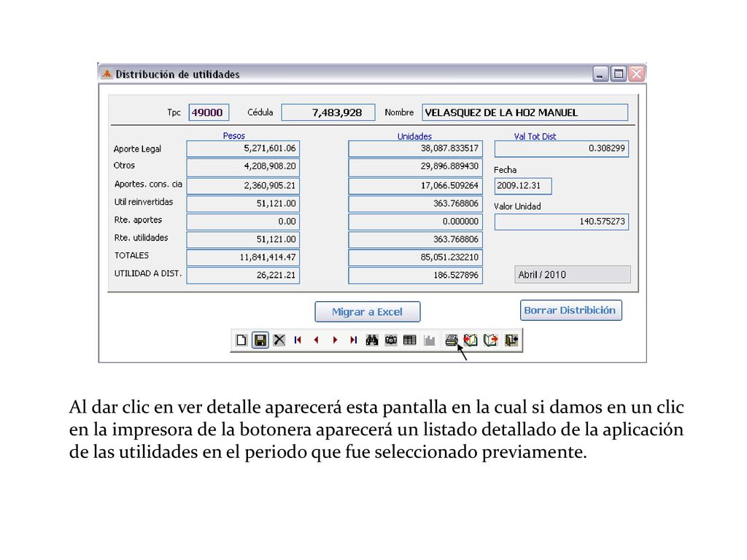The width and height of the screenshot is (747, 560).
Task: Click Util reinvertidas unidades 363.768806
Action: 415,203
